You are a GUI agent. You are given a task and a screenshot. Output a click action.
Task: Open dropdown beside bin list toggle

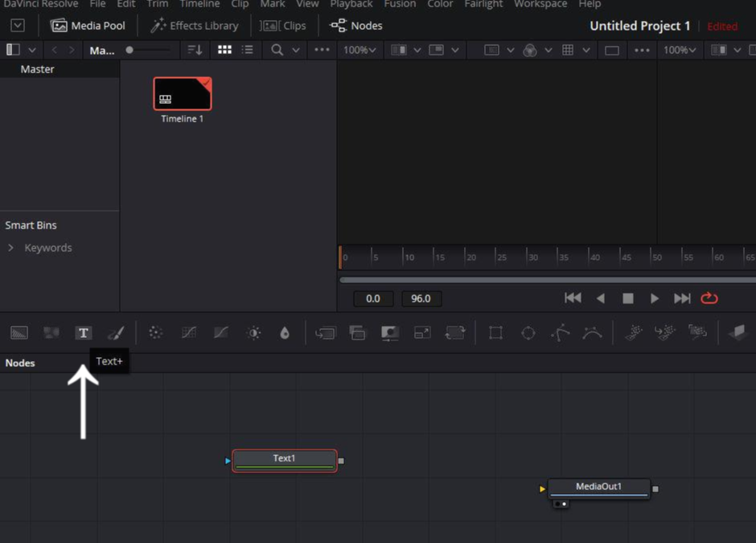tap(32, 50)
